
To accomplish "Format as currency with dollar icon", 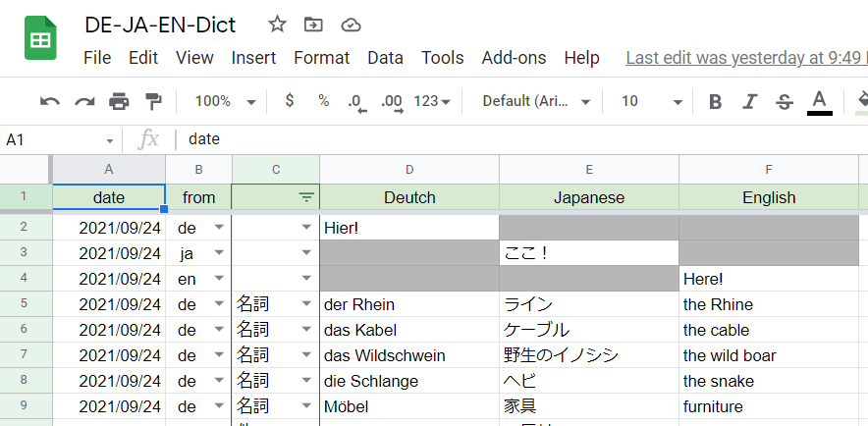I will (289, 101).
